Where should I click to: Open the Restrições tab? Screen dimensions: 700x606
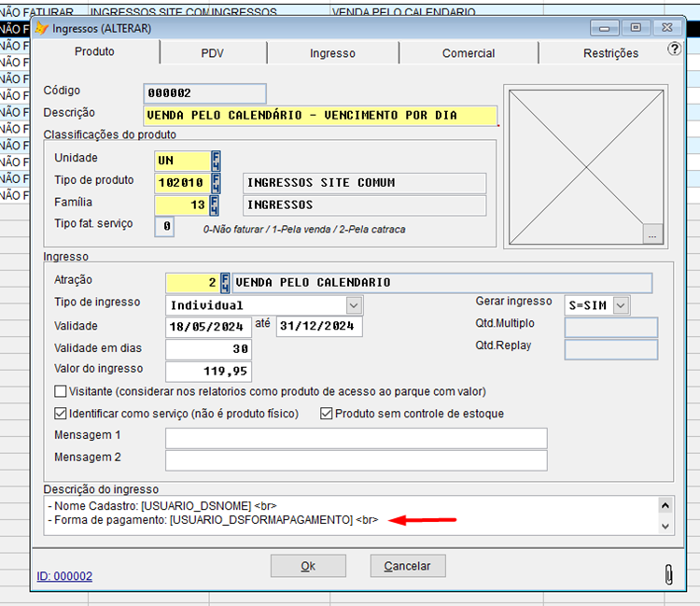click(610, 53)
